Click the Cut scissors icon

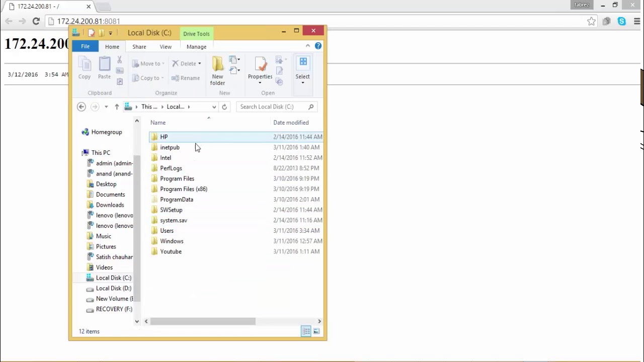coord(119,60)
